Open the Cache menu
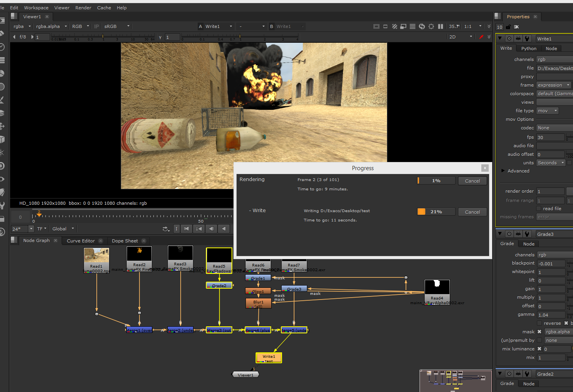573x392 pixels. 104,8
